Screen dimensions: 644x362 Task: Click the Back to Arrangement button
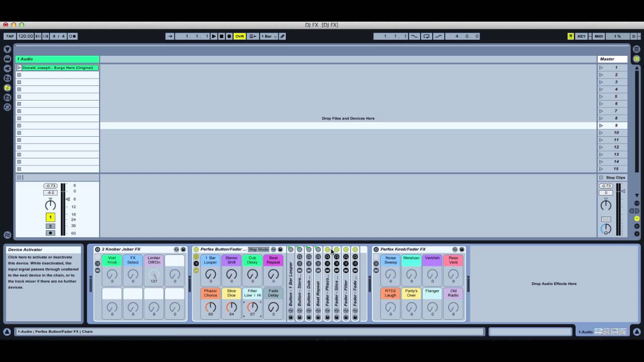coord(253,36)
